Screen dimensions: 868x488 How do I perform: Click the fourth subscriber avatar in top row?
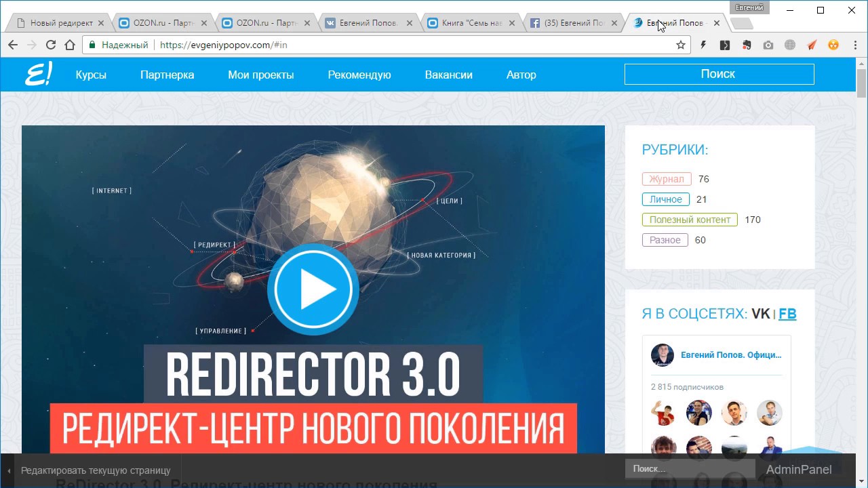pos(769,413)
